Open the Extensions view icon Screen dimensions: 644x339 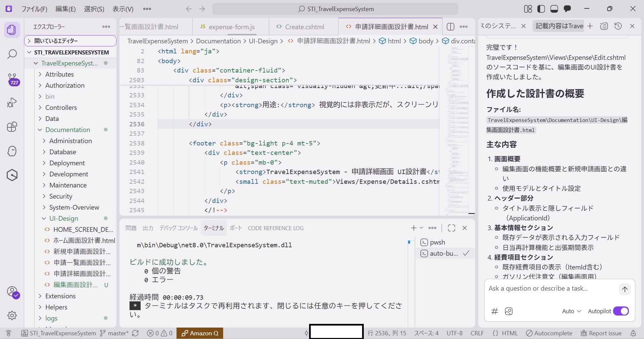click(12, 127)
